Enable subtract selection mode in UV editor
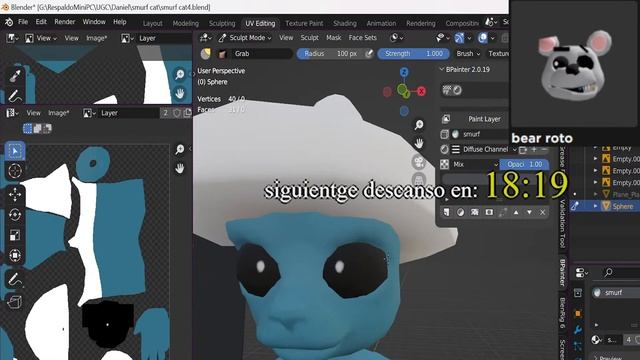This screenshot has width=640, height=360. [47, 129]
